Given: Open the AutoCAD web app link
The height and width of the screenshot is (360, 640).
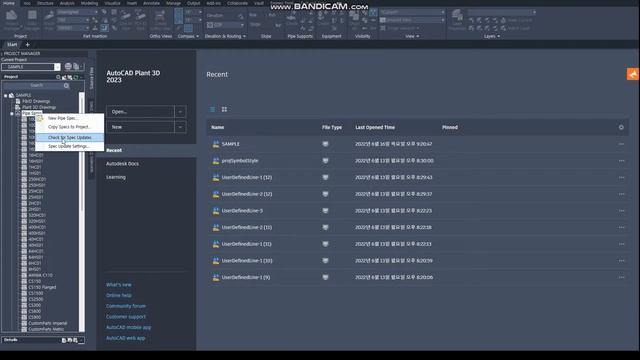Looking at the screenshot, I should coord(125,338).
